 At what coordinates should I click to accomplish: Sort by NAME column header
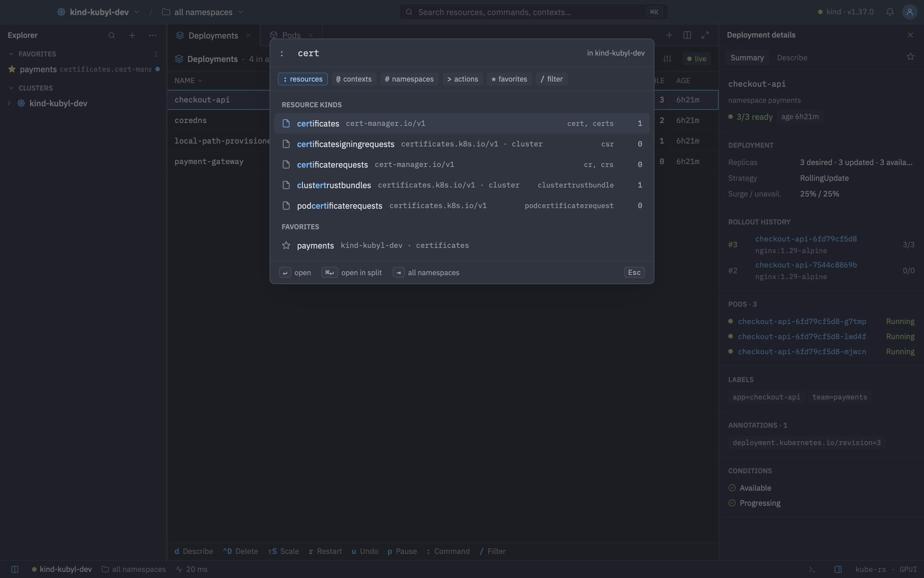click(x=188, y=81)
